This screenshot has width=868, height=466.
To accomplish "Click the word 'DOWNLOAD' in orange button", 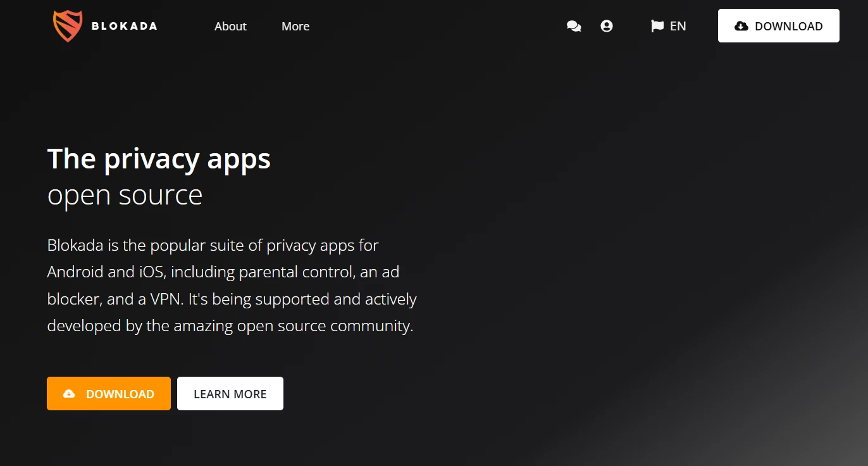I will pyautogui.click(x=120, y=394).
